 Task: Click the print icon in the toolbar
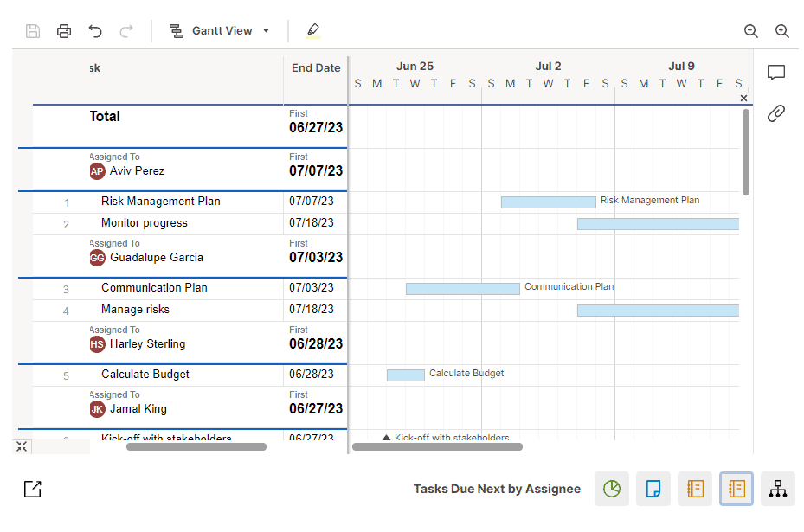pyautogui.click(x=64, y=31)
